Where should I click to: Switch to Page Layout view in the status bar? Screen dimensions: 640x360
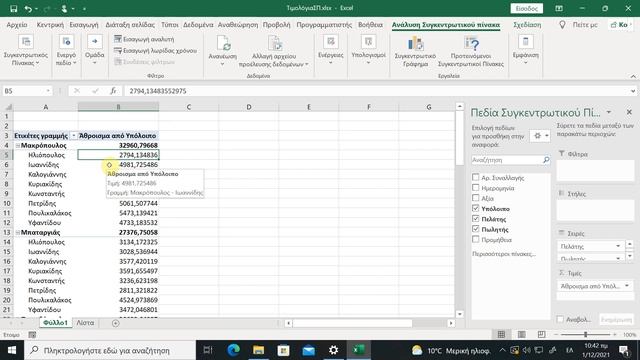tap(521, 335)
